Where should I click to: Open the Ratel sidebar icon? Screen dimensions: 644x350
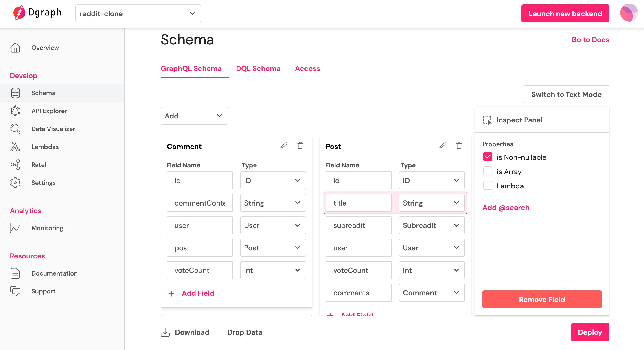(x=15, y=165)
